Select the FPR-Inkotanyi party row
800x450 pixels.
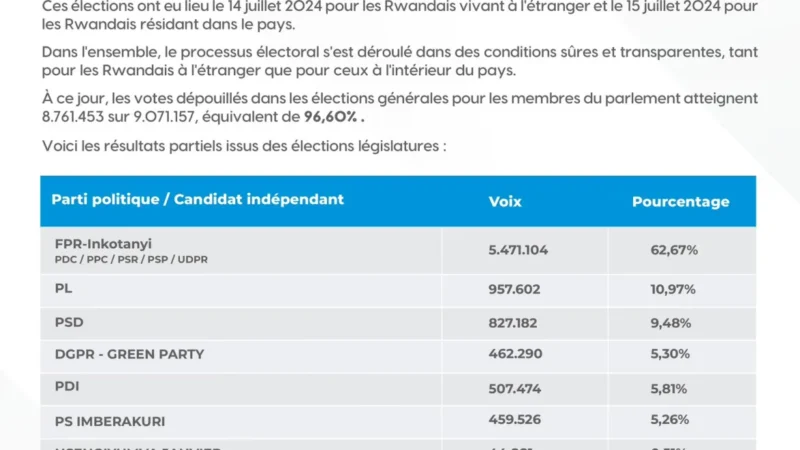(398, 251)
